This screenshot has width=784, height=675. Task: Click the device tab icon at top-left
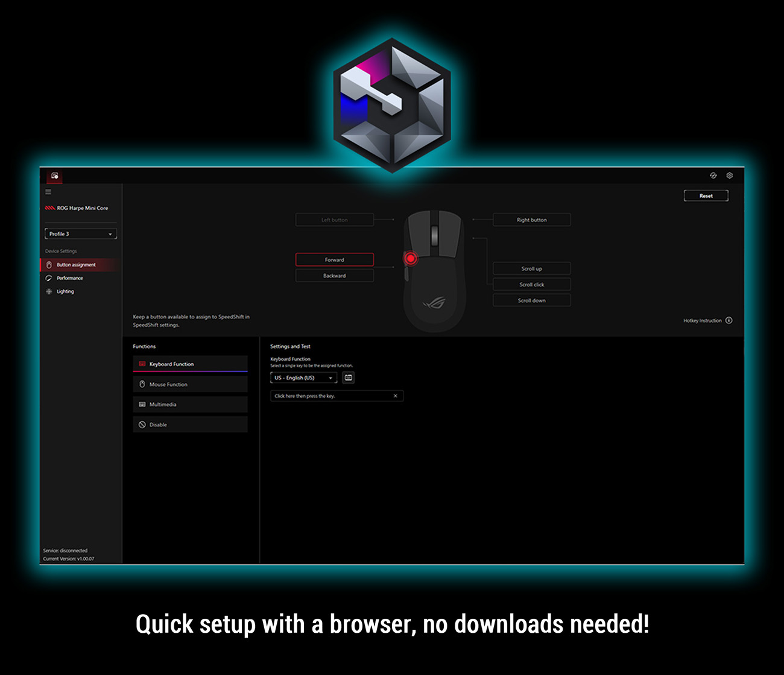pos(55,176)
